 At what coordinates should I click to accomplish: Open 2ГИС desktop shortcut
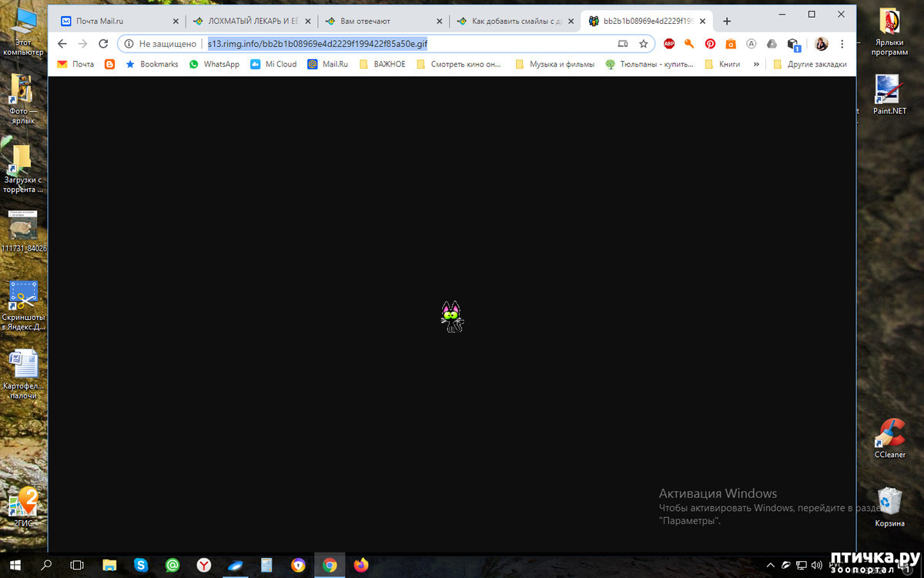click(23, 507)
